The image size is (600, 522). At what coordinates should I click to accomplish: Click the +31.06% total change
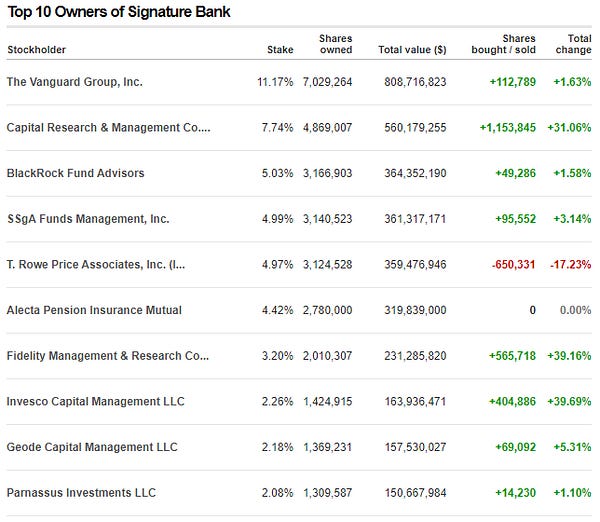click(x=569, y=127)
